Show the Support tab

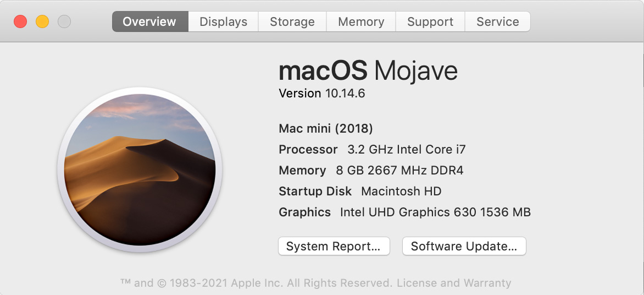[x=430, y=21]
